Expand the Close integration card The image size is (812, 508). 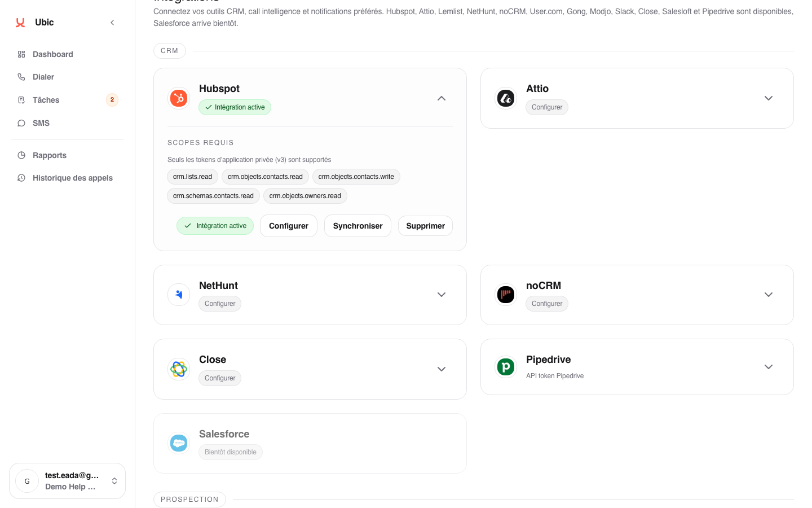[442, 369]
